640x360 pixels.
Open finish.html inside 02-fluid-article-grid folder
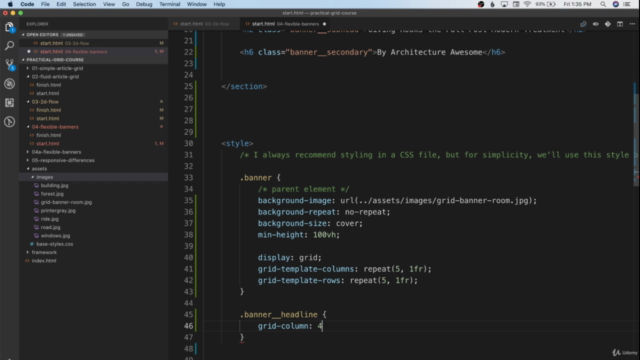[x=94, y=85]
